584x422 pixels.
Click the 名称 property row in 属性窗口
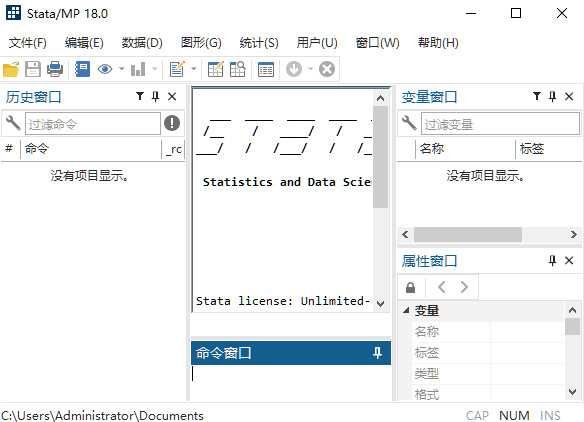click(488, 332)
